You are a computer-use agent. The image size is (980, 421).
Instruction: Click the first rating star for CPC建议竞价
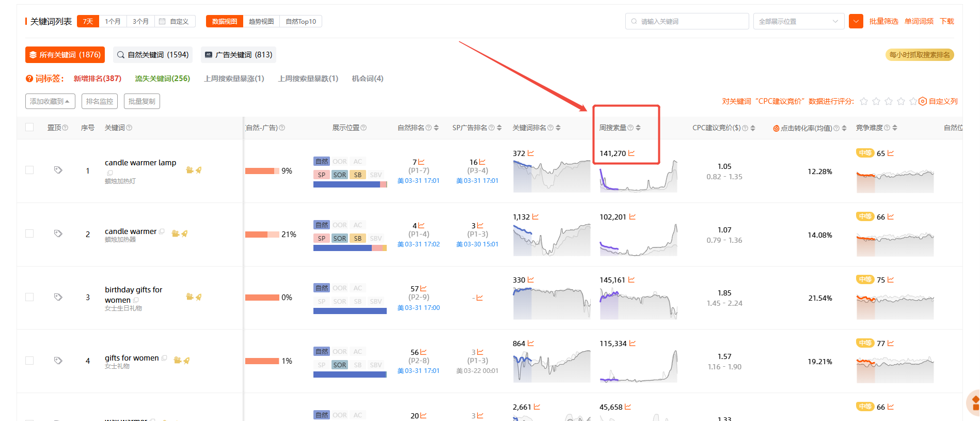pyautogui.click(x=864, y=101)
